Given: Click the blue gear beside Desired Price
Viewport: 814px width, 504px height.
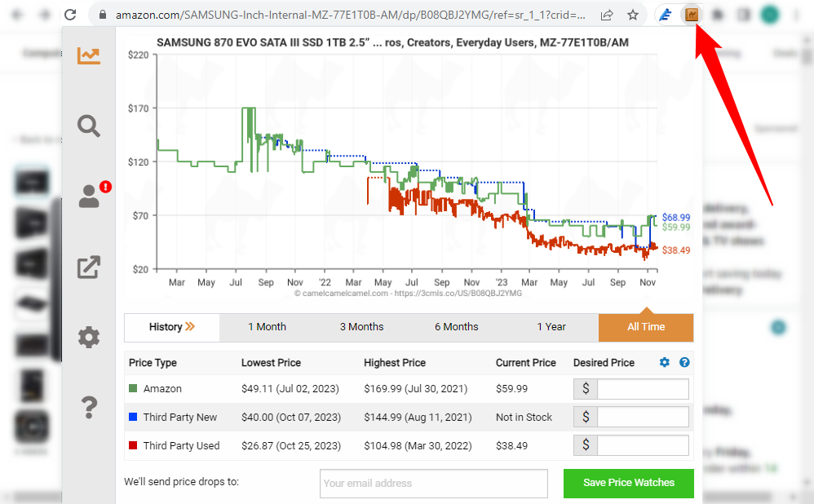Looking at the screenshot, I should pos(664,363).
